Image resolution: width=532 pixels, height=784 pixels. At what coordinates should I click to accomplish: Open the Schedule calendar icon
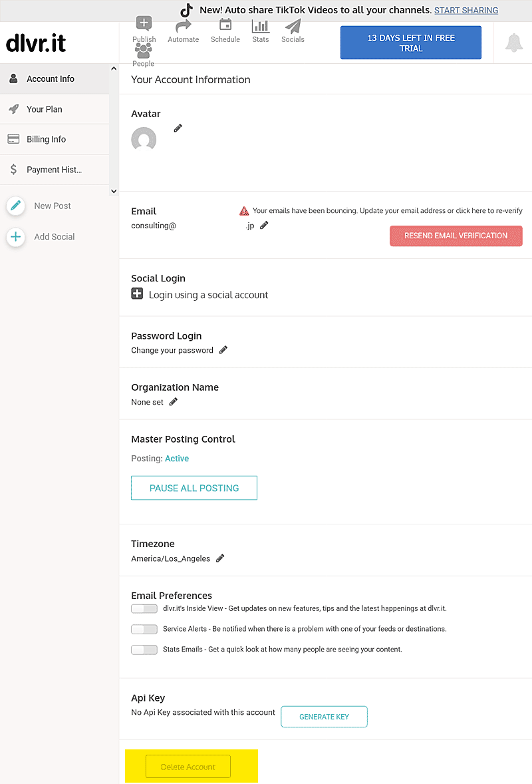point(225,25)
